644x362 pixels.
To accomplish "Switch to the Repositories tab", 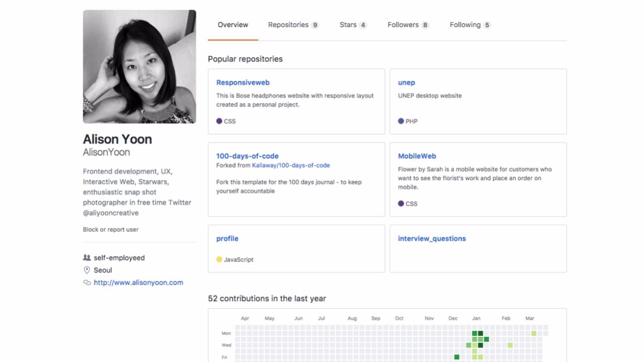I will pos(293,25).
